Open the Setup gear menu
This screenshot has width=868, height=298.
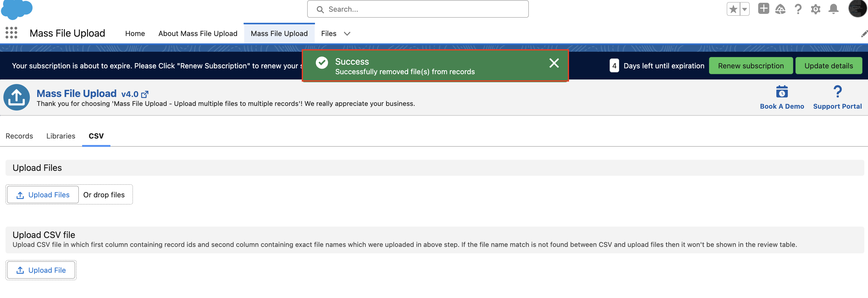point(815,9)
